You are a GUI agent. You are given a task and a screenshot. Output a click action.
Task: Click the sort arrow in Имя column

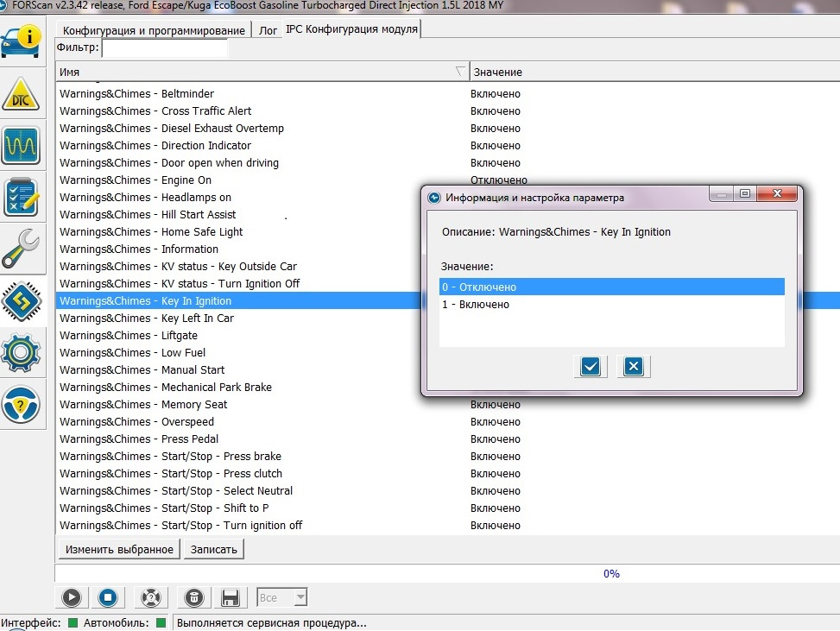460,72
